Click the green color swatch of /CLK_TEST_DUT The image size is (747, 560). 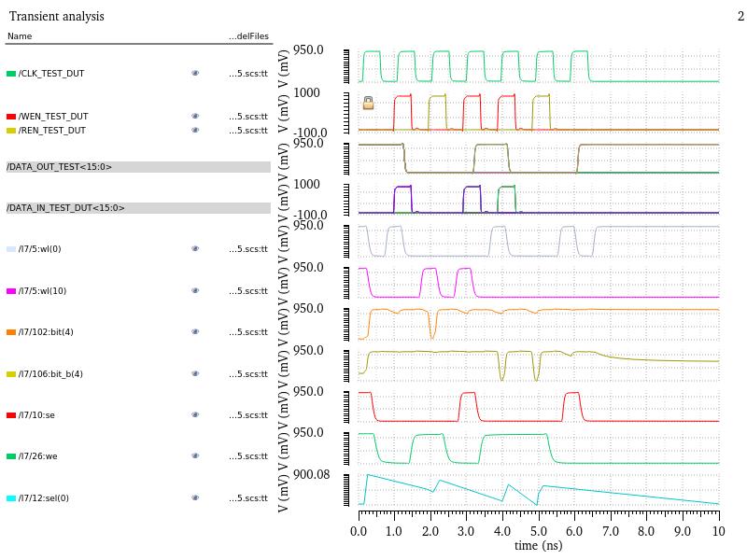(11, 73)
